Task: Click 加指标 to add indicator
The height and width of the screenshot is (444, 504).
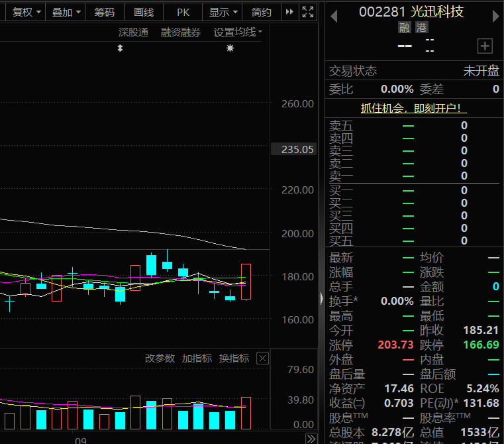Action: click(x=197, y=358)
